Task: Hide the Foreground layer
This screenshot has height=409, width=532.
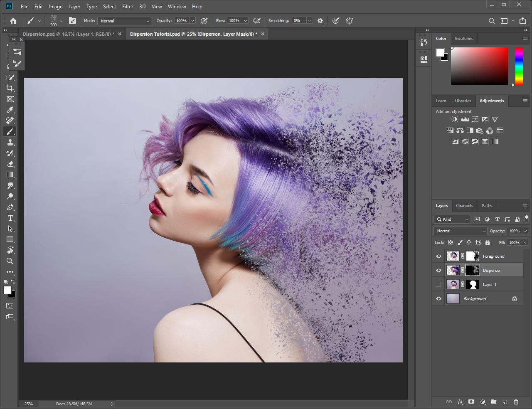Action: [438, 256]
